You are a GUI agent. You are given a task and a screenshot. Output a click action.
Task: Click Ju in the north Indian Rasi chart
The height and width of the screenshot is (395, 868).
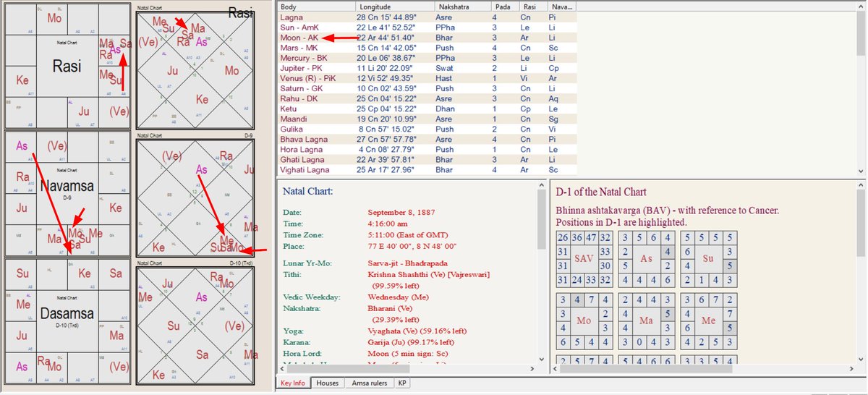click(x=172, y=71)
